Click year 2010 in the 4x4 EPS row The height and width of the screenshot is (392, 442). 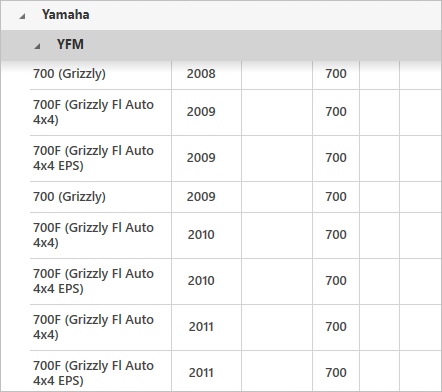tap(201, 281)
